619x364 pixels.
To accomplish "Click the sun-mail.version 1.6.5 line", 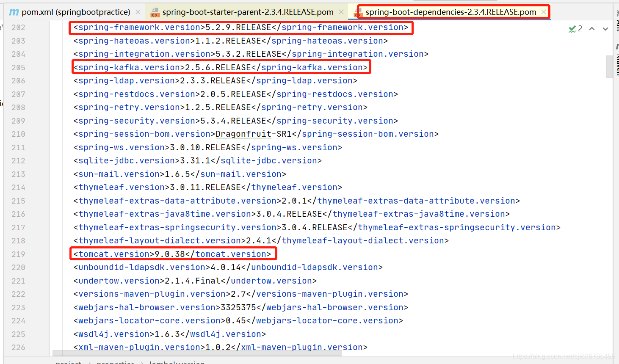I will 180,174.
